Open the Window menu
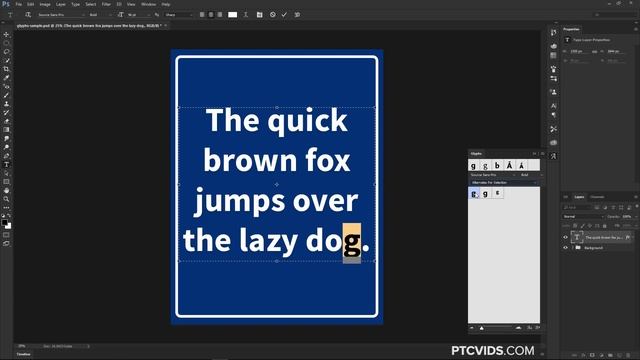Viewport: 640px width, 360px height. [x=149, y=4]
